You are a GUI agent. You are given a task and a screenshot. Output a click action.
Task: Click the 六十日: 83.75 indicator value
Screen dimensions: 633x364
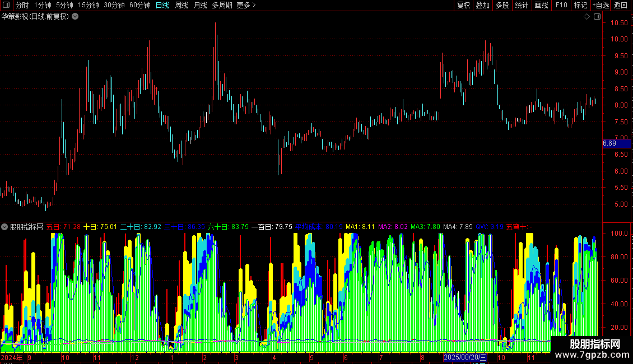tap(228, 227)
